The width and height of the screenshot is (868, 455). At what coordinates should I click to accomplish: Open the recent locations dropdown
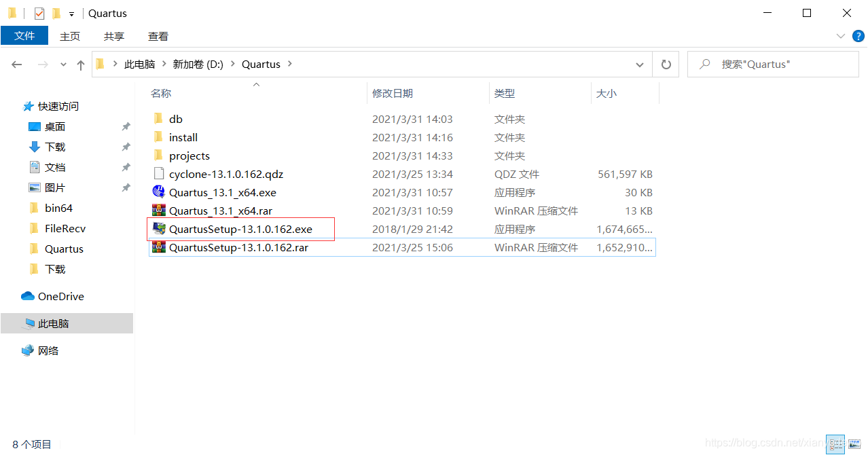[x=63, y=65]
